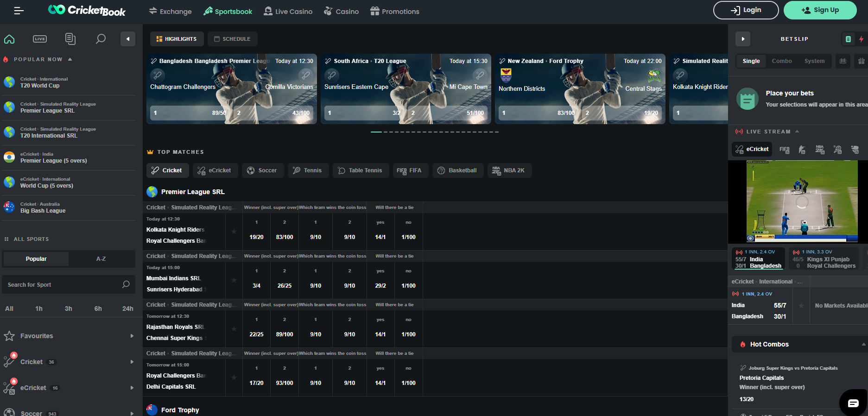Click the Sign Up button
The width and height of the screenshot is (868, 416).
820,10
